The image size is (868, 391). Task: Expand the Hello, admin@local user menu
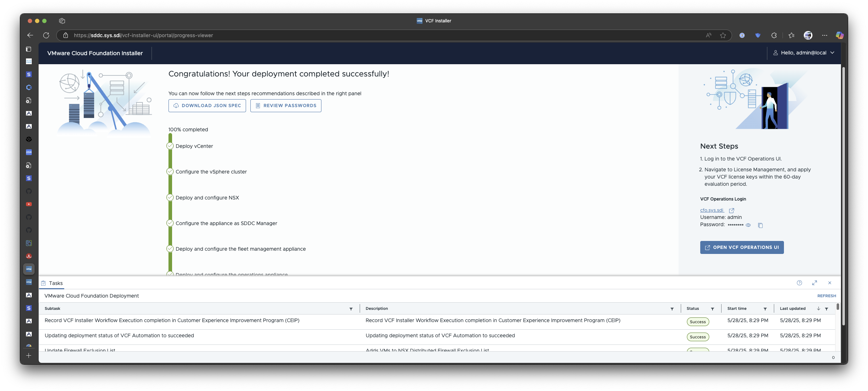coord(804,53)
